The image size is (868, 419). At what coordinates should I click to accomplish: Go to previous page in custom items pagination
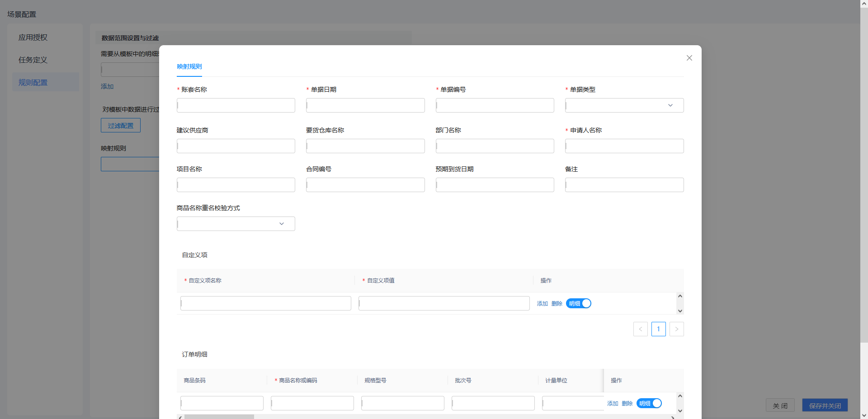[x=641, y=329]
